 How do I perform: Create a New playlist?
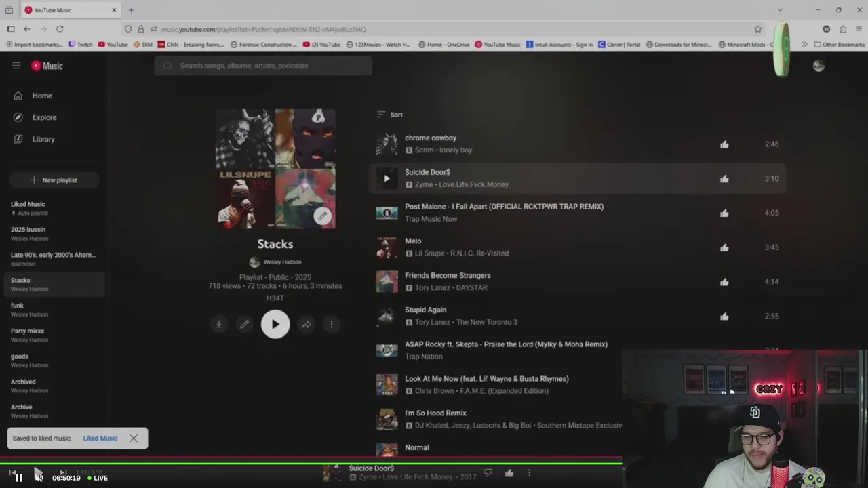click(54, 180)
